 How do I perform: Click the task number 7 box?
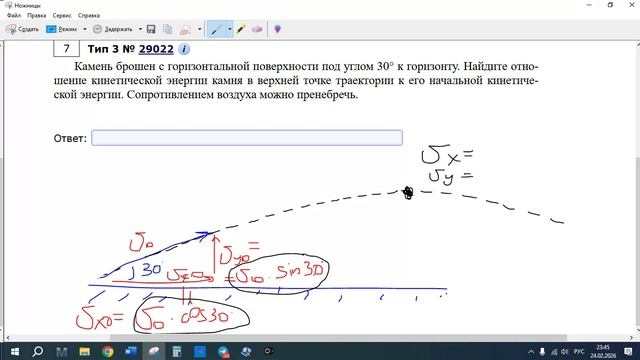[x=66, y=49]
